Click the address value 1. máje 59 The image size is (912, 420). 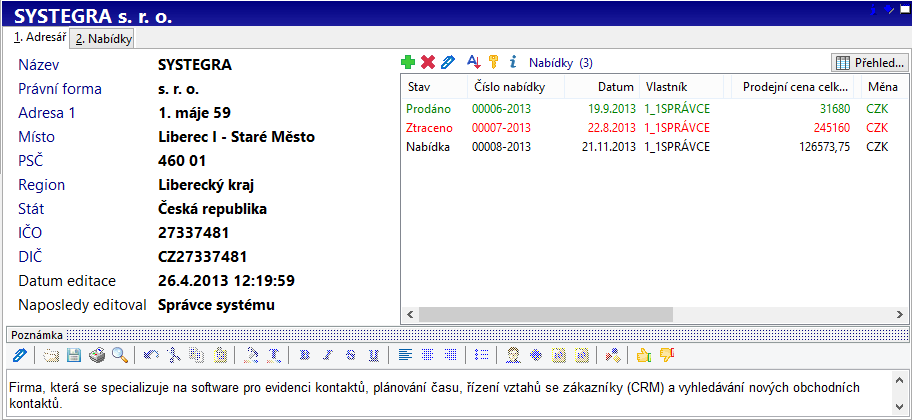click(194, 112)
